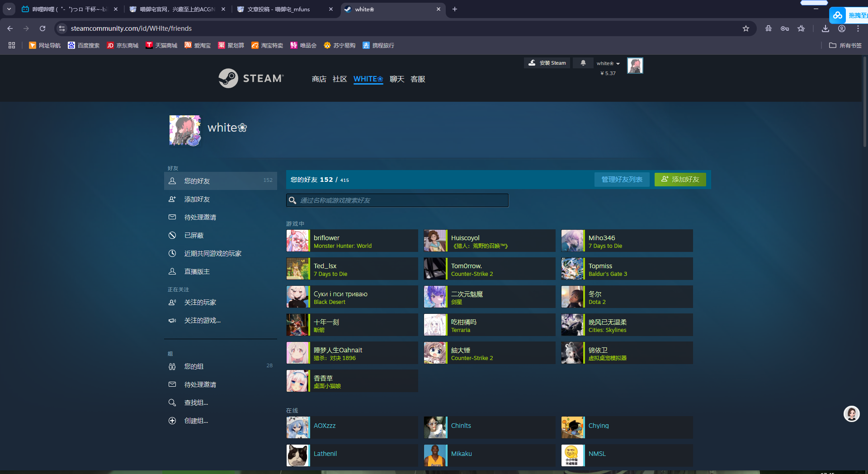Open 近期共同游戏的玩家 in sidebar

[221, 253]
